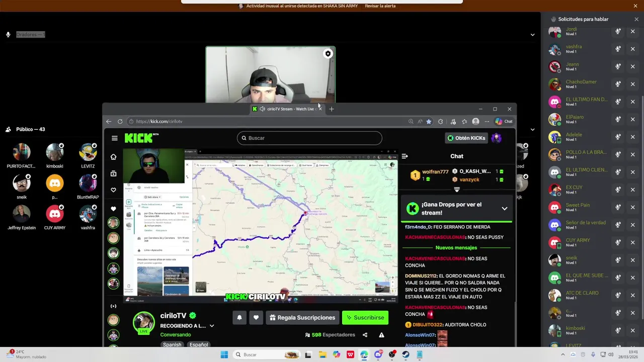
Task: Open the Conversando category link
Action: click(x=176, y=335)
